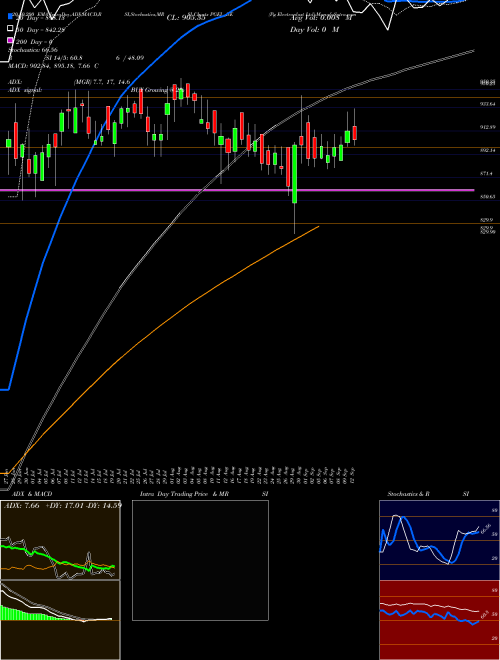Click the MACD values line in header
Screen dimensions: 500x660
tap(53, 66)
